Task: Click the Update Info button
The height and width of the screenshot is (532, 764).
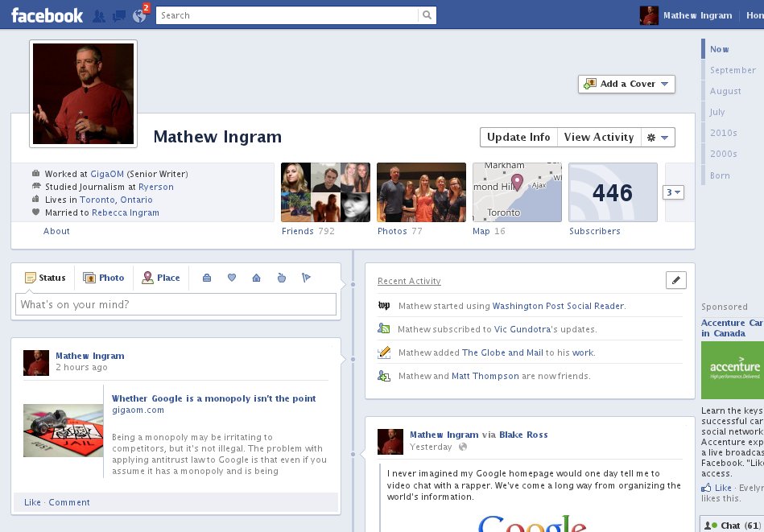Action: (518, 138)
